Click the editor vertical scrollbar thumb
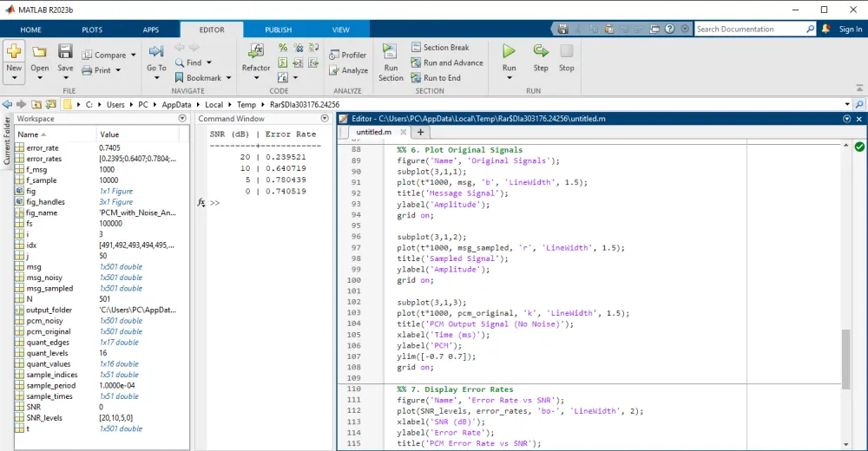Screen dimensions: 868x451 click(x=845, y=360)
